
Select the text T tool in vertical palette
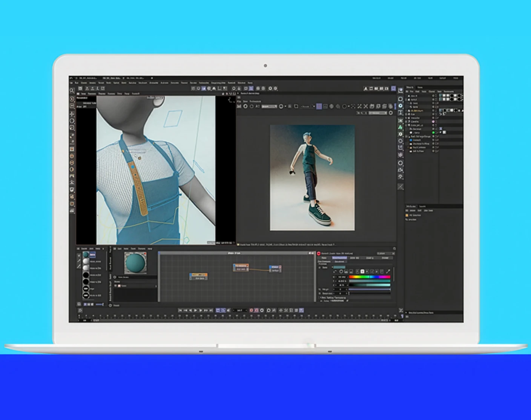(x=401, y=113)
